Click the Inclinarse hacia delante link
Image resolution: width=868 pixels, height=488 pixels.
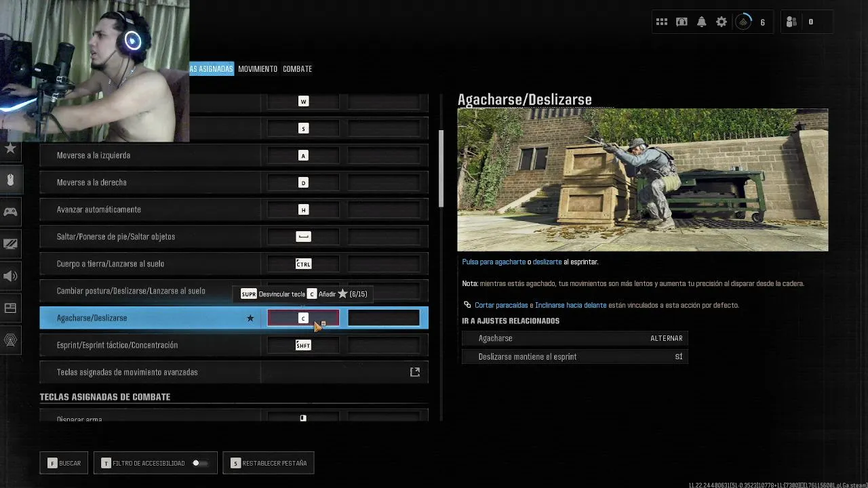click(x=570, y=305)
